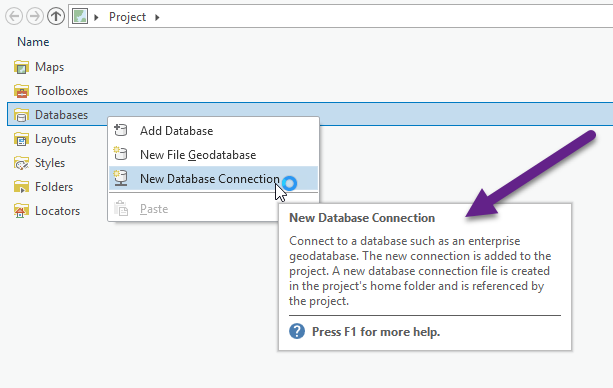The width and height of the screenshot is (613, 388).
Task: Click the project icon in the path bar
Action: point(80,17)
